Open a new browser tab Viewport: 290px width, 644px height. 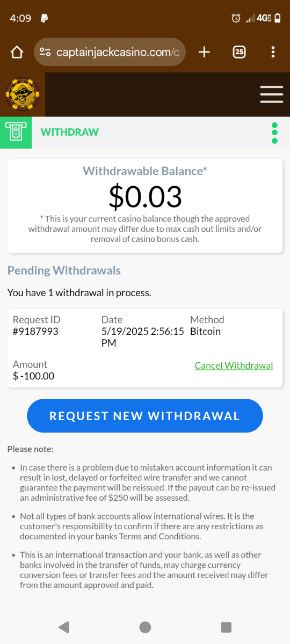click(x=204, y=52)
